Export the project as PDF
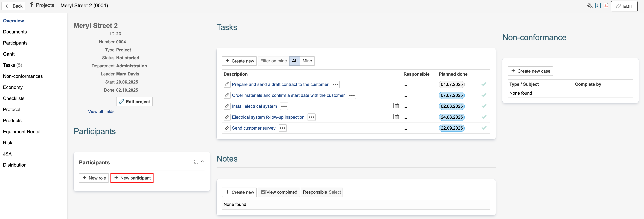This screenshot has width=644, height=219. click(605, 6)
